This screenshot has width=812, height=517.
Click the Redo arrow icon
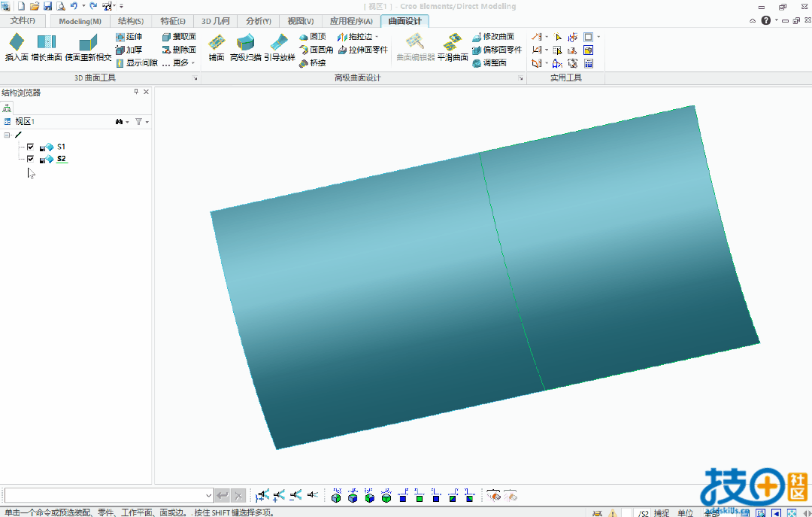[93, 6]
